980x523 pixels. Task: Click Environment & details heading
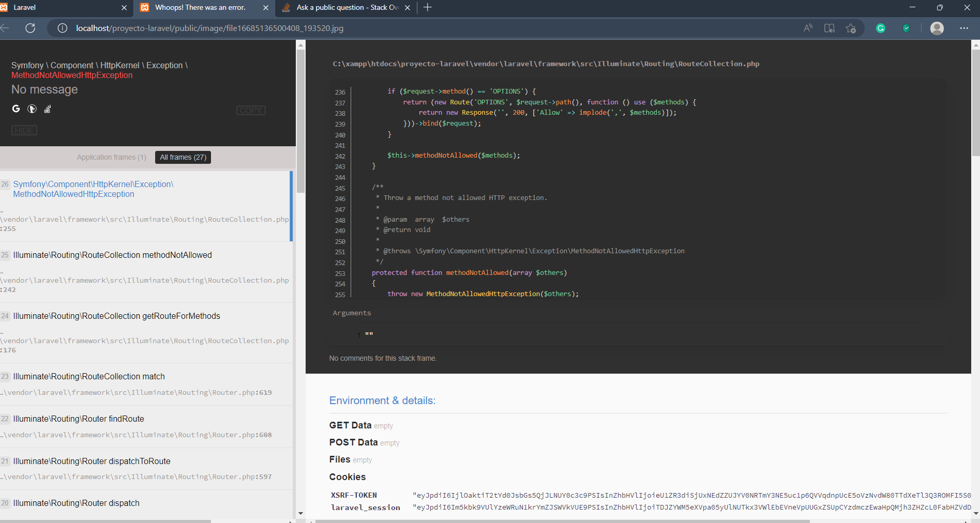382,401
